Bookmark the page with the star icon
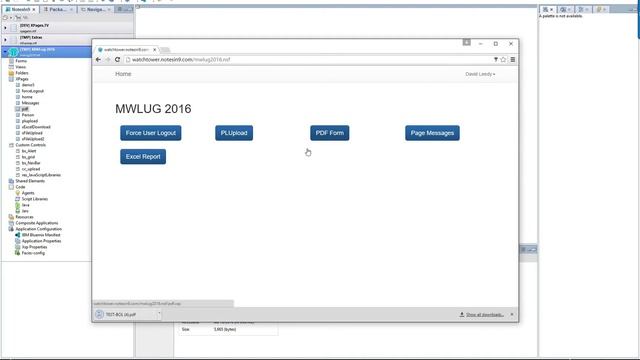The height and width of the screenshot is (360, 640). (x=503, y=60)
